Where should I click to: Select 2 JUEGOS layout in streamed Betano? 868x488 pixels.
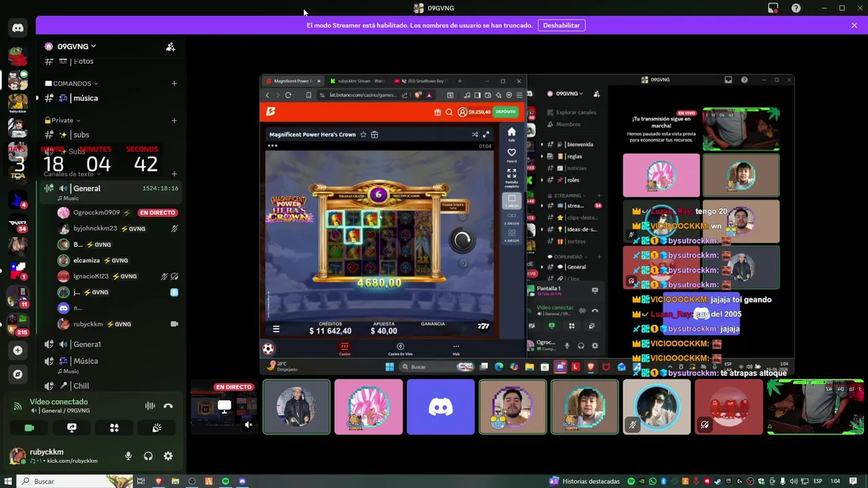(512, 218)
